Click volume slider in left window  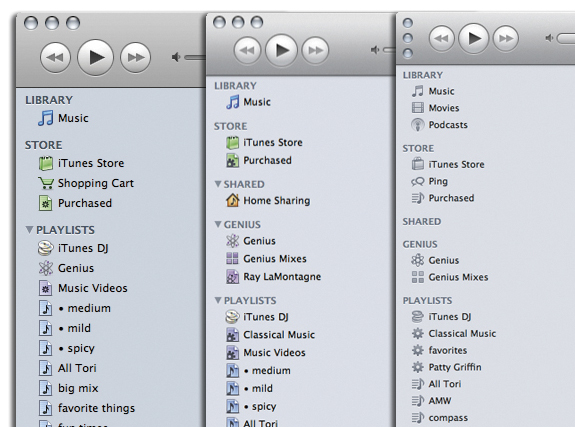pyautogui.click(x=194, y=58)
